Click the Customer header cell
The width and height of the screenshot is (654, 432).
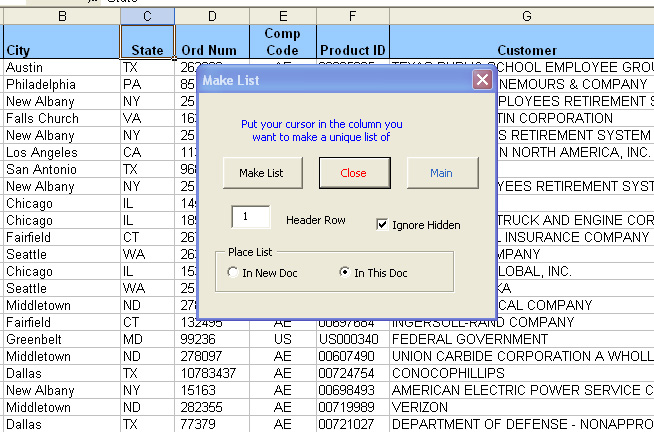point(522,42)
